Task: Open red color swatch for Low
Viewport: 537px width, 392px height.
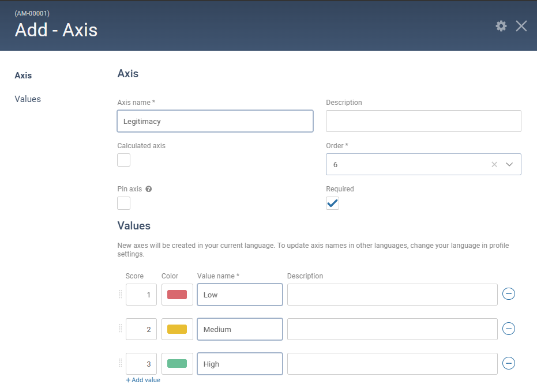Action: [177, 295]
